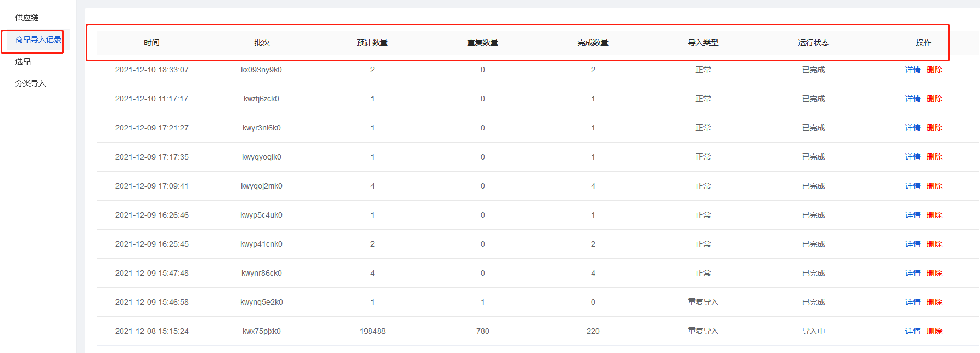Click 删除 for batch kwyr3nl6k0

click(x=934, y=128)
